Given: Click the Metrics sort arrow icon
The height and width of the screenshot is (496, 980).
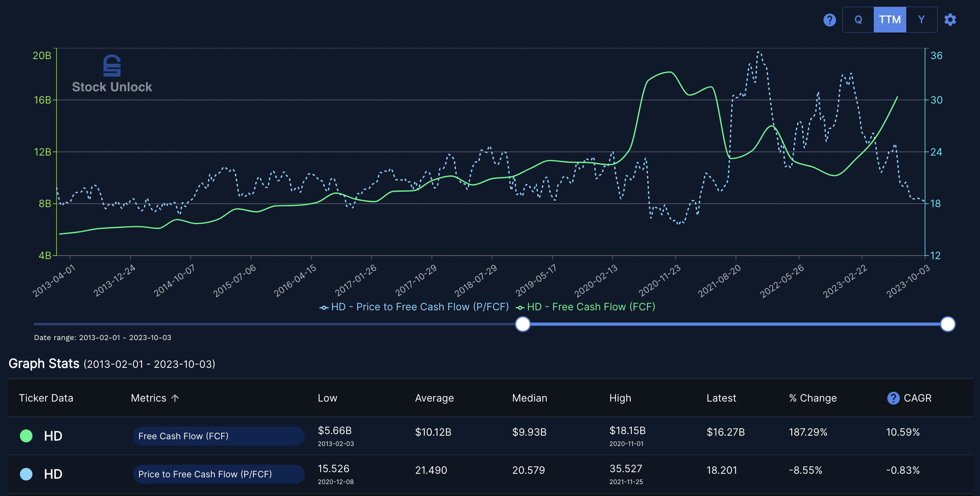Looking at the screenshot, I should (175, 398).
